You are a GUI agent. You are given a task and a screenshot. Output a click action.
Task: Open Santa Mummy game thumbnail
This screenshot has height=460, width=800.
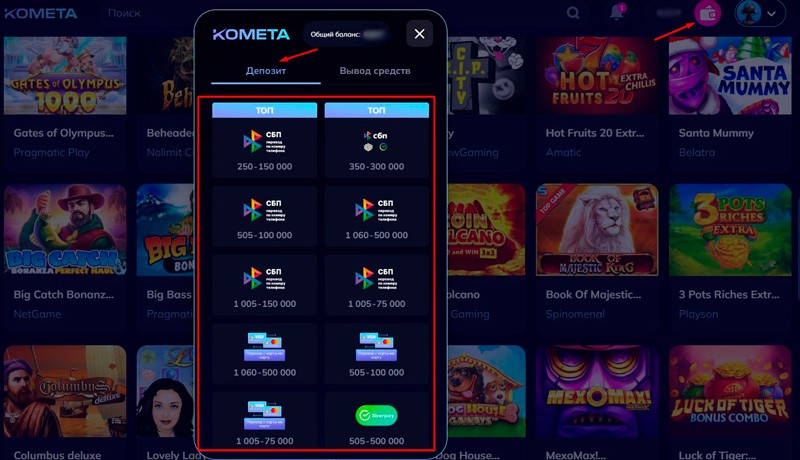[x=730, y=75]
